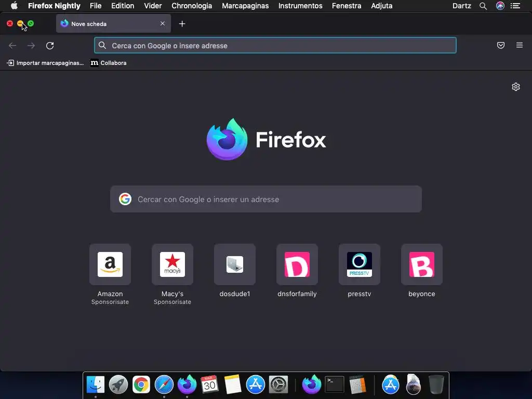Open Launchpad from the Dock
The height and width of the screenshot is (399, 532).
point(118,384)
